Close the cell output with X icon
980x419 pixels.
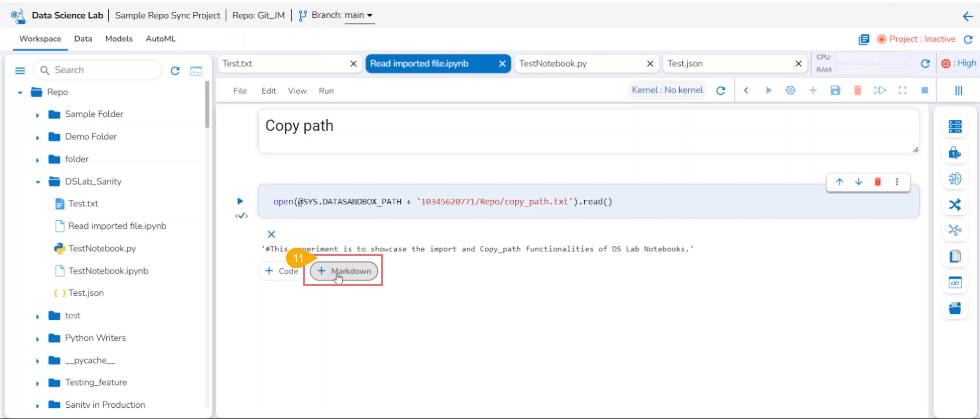point(271,235)
